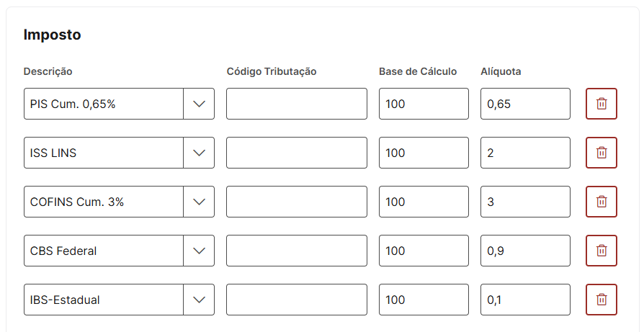
Task: Expand the CBS Federal dropdown chevron
Action: click(199, 251)
